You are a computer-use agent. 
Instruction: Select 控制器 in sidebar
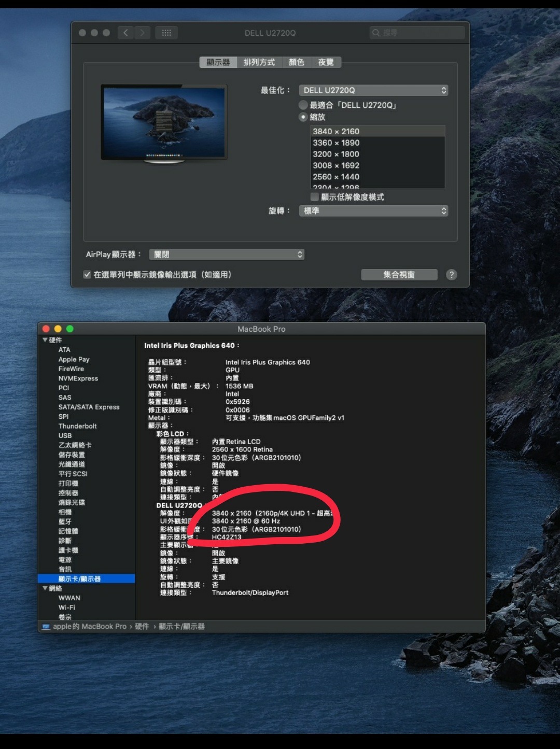pyautogui.click(x=68, y=493)
